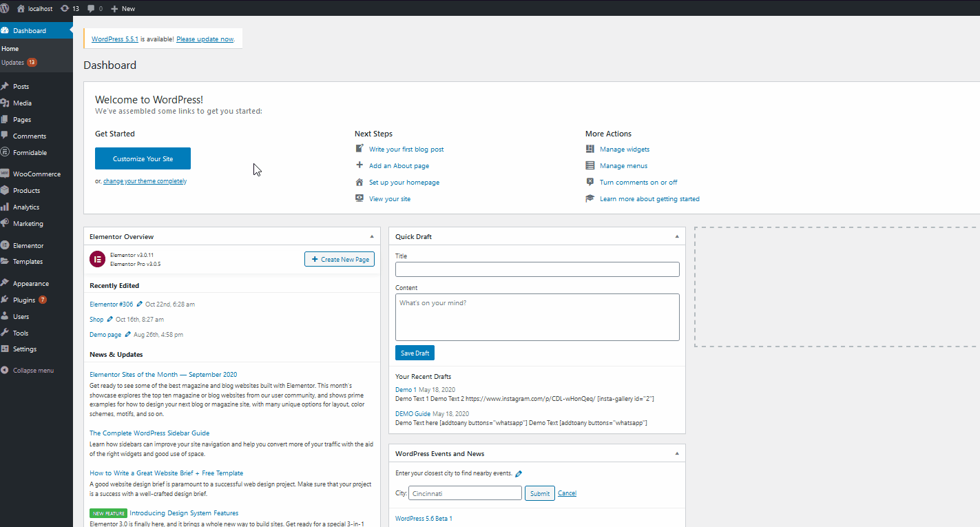This screenshot has width=980, height=527.
Task: Open the Updates submenu with 13 badge
Action: pos(19,62)
